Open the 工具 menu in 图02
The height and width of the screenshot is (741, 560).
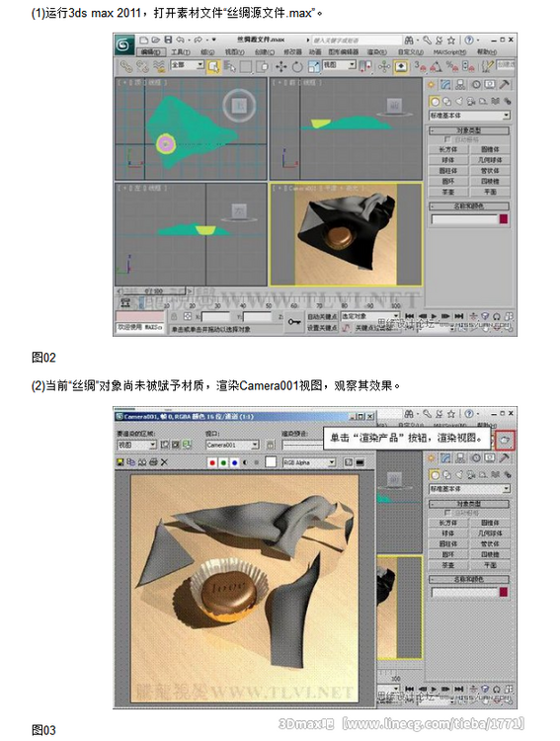(x=181, y=52)
